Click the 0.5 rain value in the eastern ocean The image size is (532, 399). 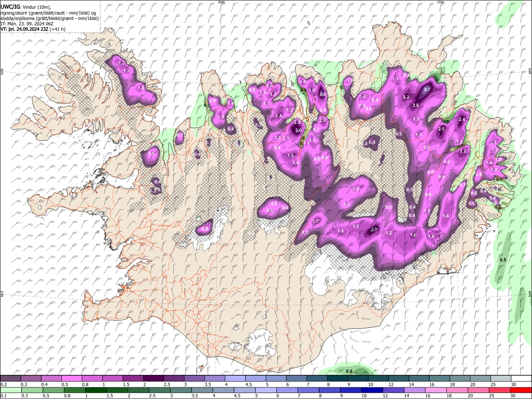tap(503, 260)
